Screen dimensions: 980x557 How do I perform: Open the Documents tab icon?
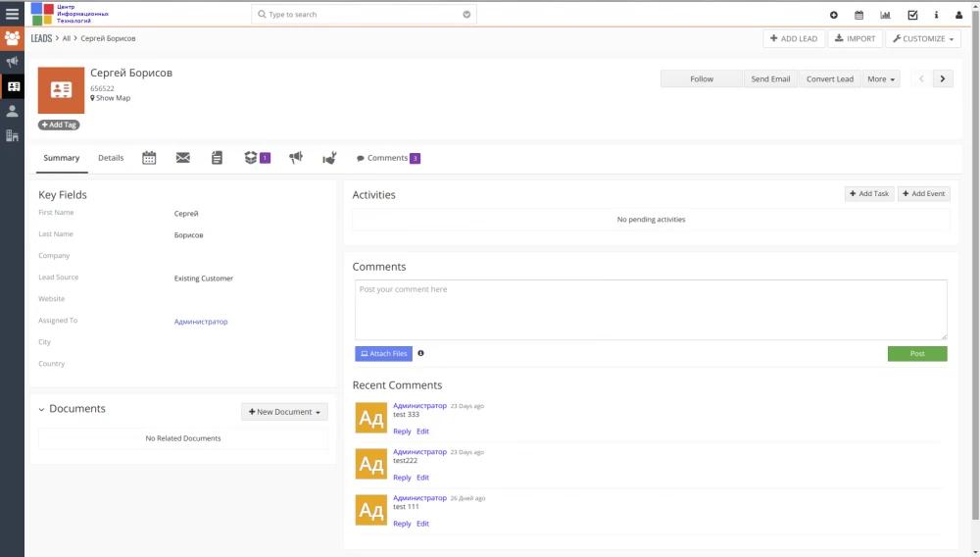(217, 158)
